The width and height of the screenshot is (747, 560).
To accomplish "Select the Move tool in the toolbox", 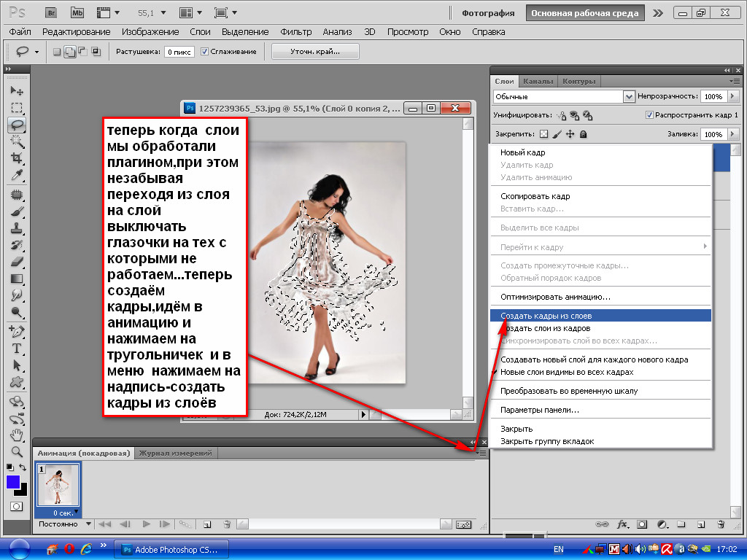I will tap(17, 91).
